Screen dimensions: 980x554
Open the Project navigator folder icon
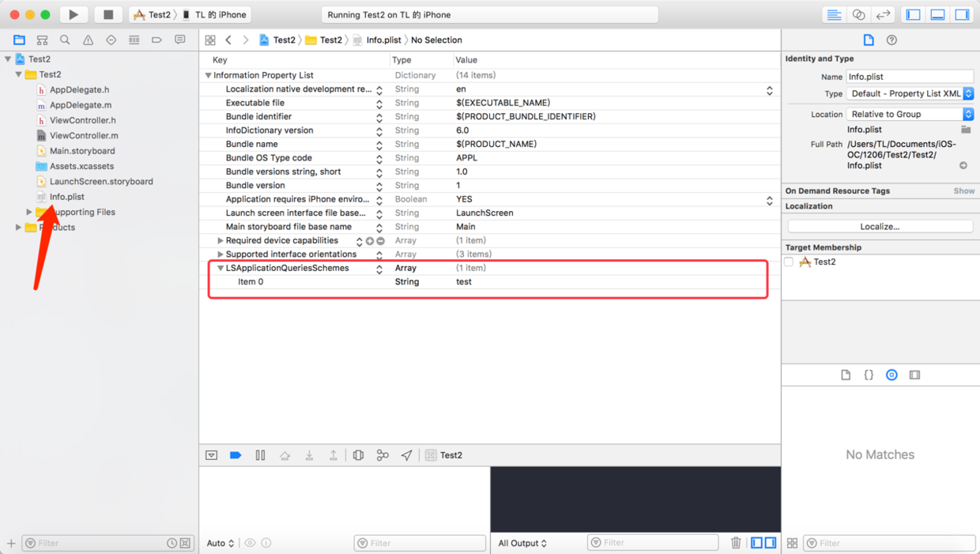pos(19,40)
